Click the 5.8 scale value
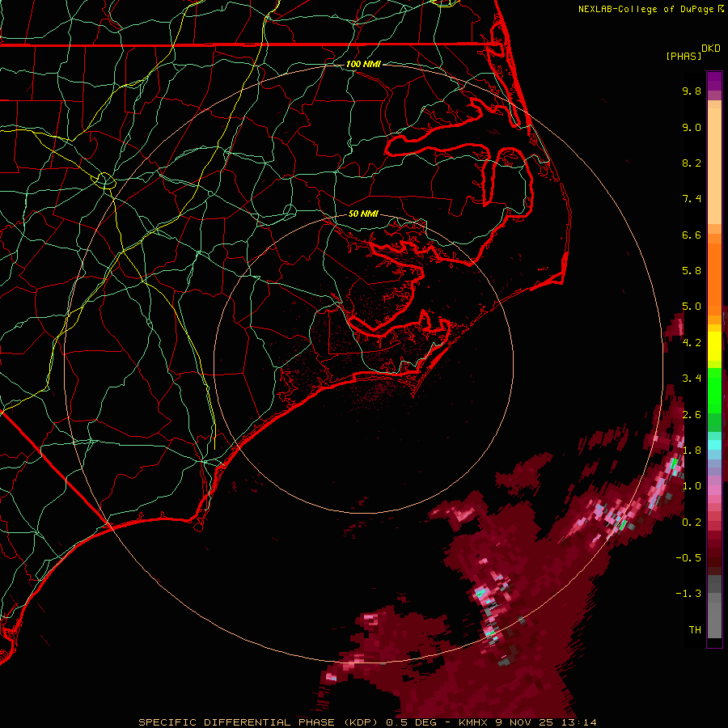 coord(692,271)
